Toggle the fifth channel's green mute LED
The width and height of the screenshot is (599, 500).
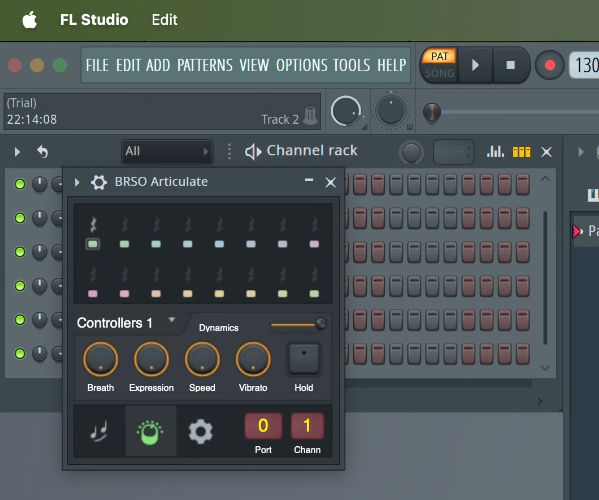[20, 320]
